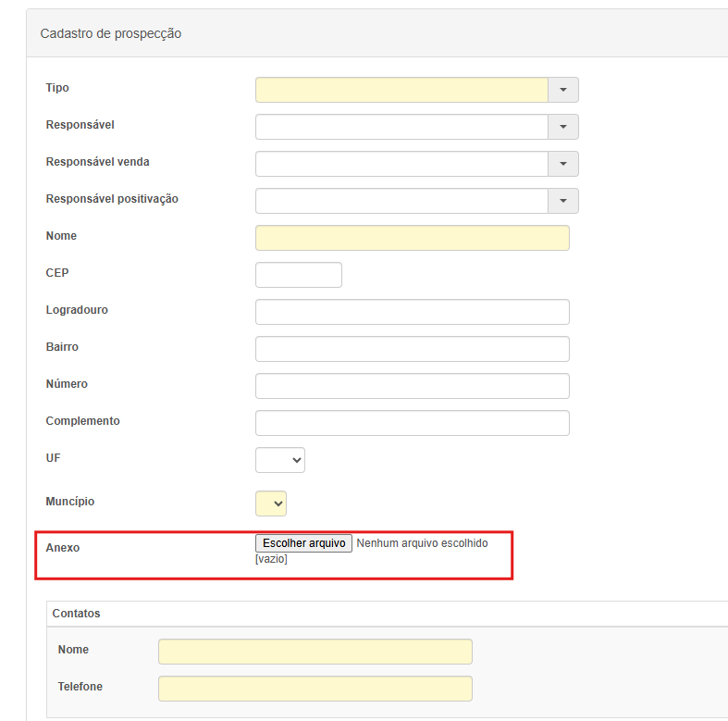Open the Município select box

(271, 503)
